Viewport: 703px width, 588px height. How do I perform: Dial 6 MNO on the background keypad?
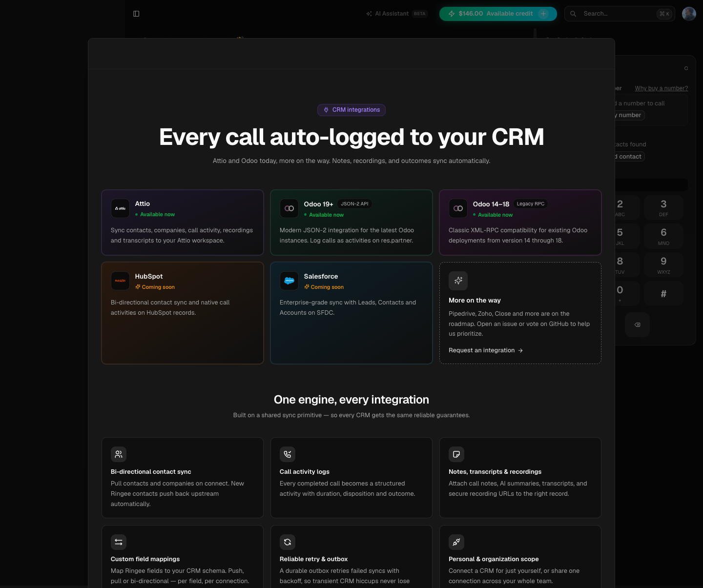pos(663,236)
